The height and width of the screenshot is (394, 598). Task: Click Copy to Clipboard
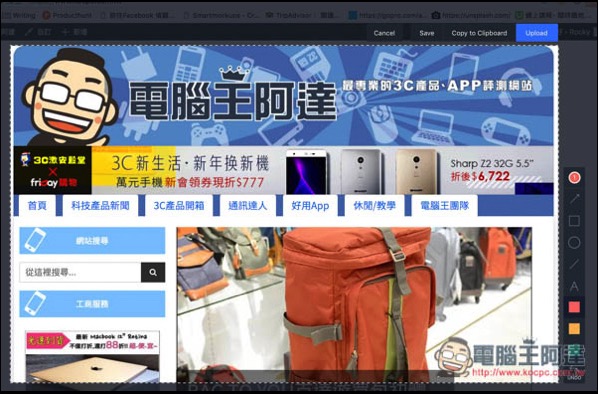(x=479, y=33)
